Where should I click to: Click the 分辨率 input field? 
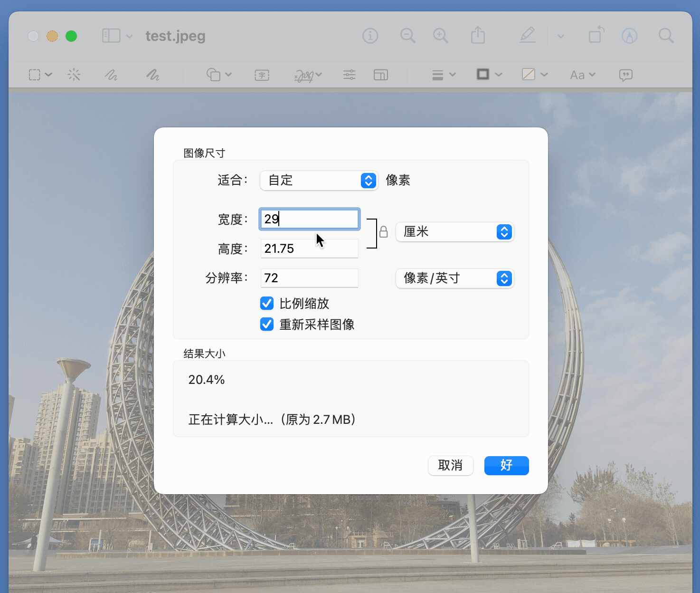coord(309,278)
